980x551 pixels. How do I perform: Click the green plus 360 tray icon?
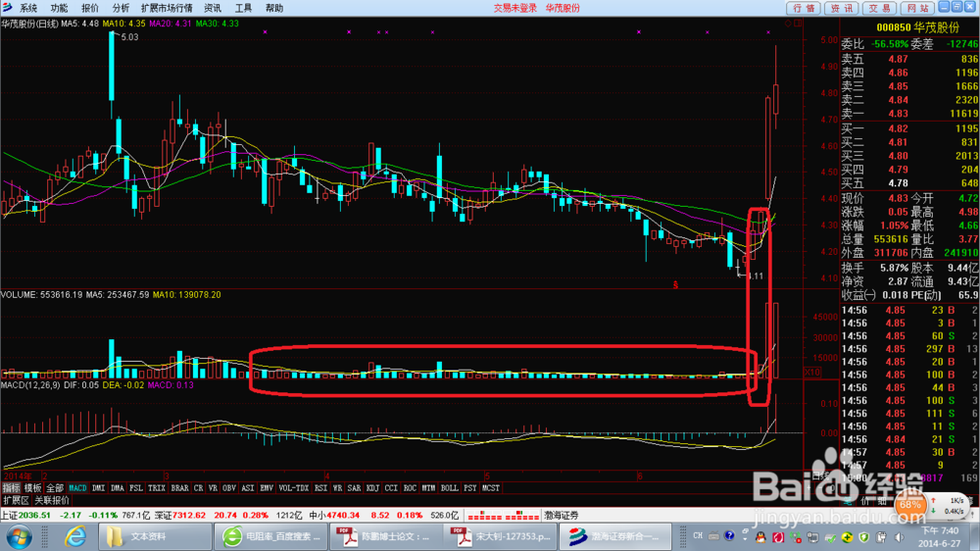click(x=847, y=536)
